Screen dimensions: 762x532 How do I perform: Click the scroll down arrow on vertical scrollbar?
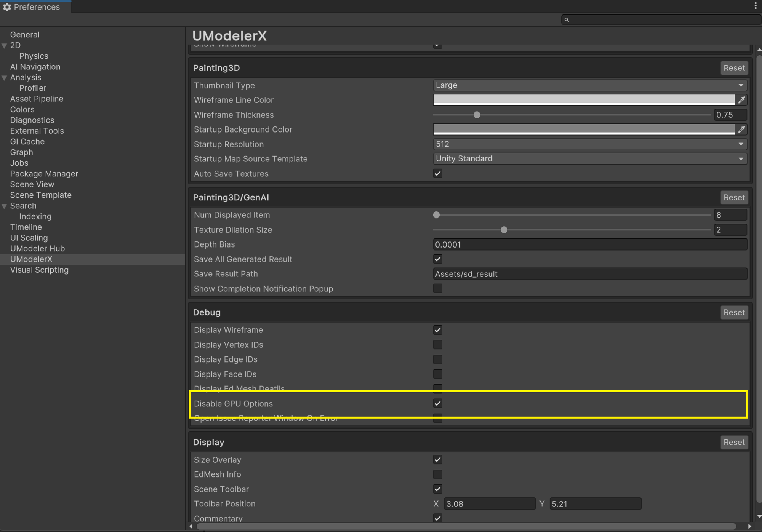pyautogui.click(x=759, y=517)
